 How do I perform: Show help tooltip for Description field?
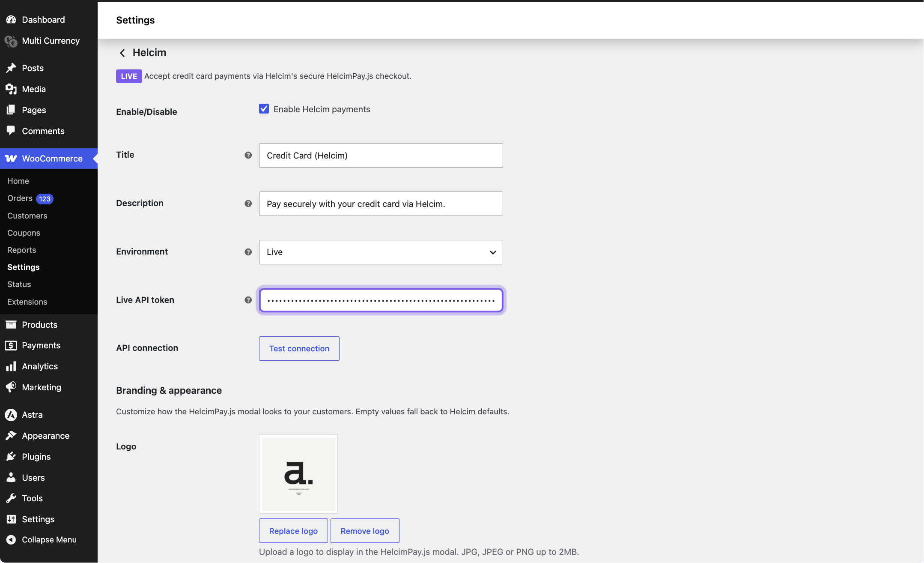click(248, 204)
